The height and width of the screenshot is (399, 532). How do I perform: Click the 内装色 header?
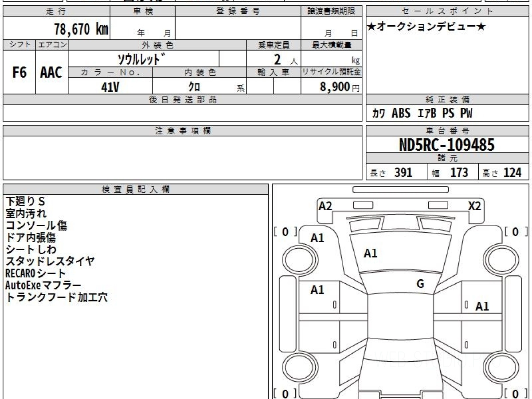coord(199,72)
